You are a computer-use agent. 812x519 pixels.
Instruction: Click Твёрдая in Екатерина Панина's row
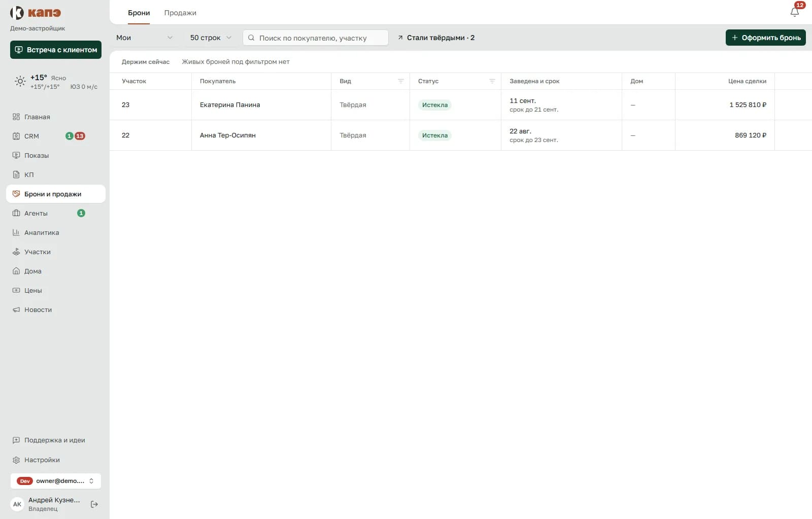353,105
